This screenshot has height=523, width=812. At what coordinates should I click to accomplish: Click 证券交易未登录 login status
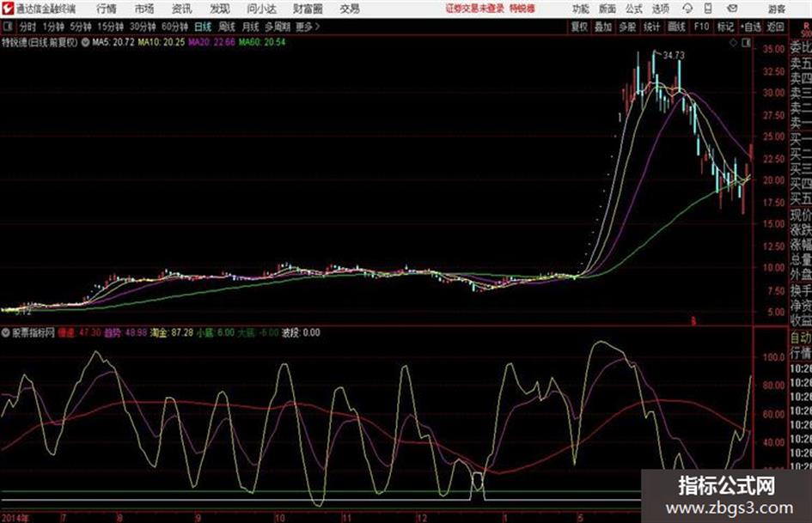(x=475, y=9)
